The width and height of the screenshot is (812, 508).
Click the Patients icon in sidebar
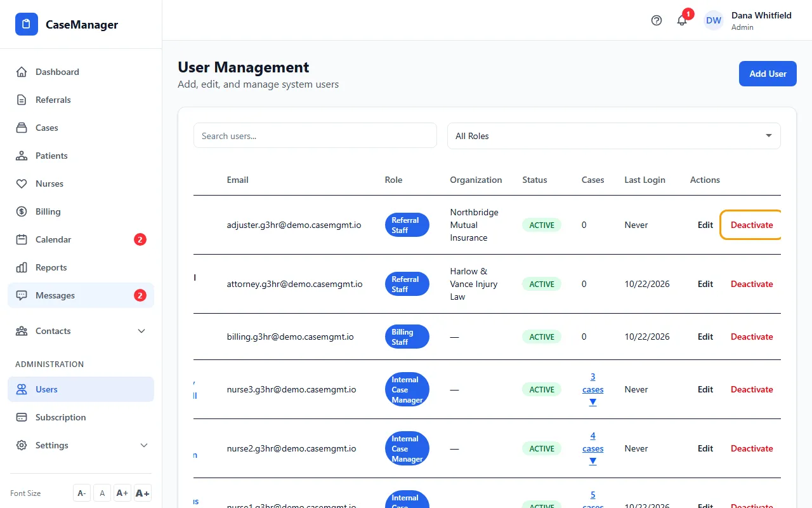(x=22, y=156)
